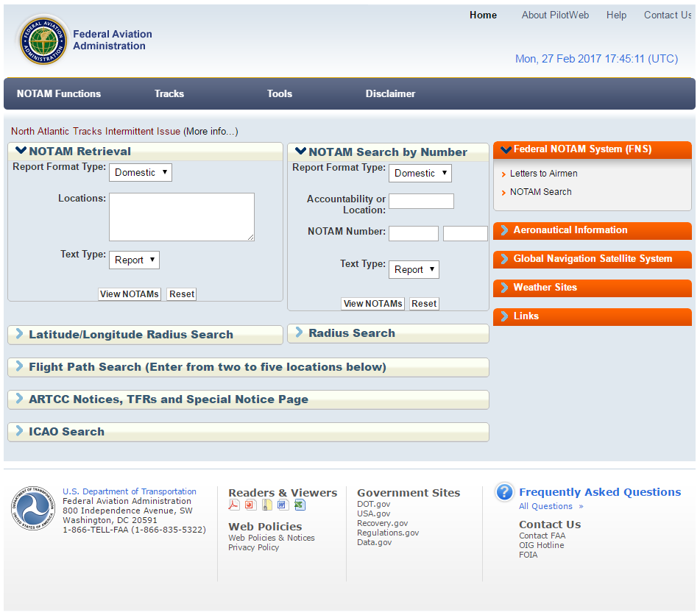700x615 pixels.
Task: Open Contact Us in the top navigation
Action: pyautogui.click(x=668, y=15)
